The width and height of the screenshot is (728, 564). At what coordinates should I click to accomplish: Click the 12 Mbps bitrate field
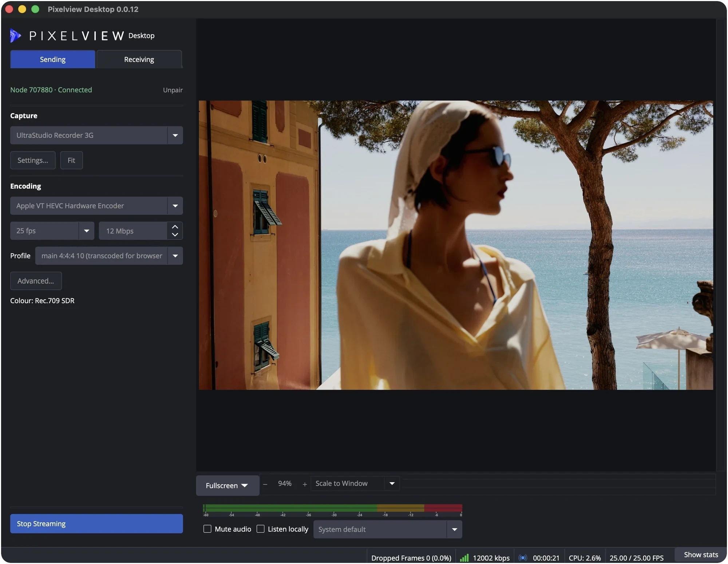coord(133,231)
